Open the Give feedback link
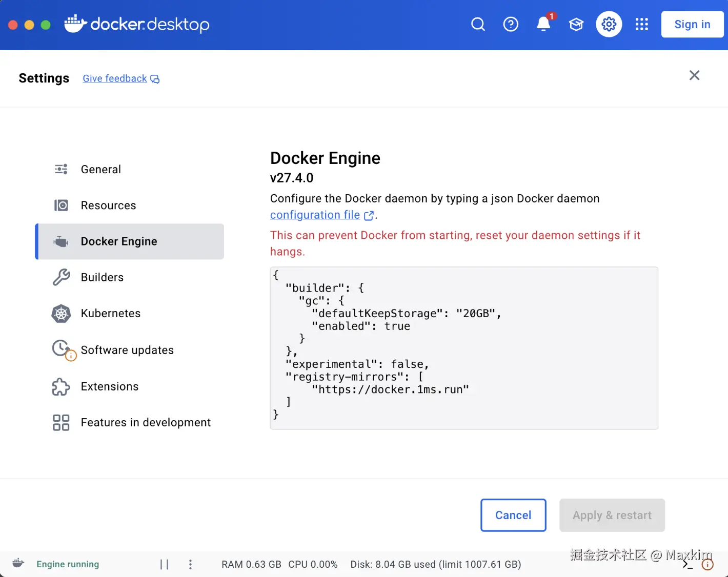728x577 pixels. (x=115, y=78)
